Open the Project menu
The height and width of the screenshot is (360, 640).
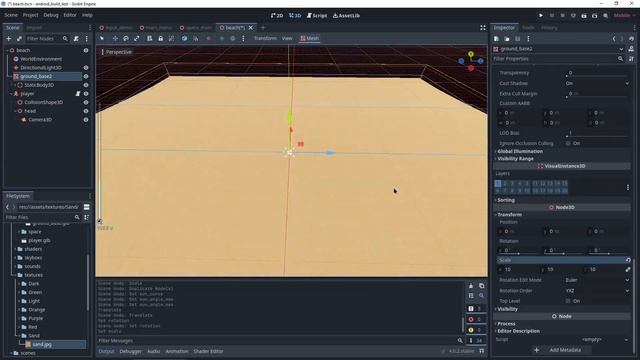(30, 15)
